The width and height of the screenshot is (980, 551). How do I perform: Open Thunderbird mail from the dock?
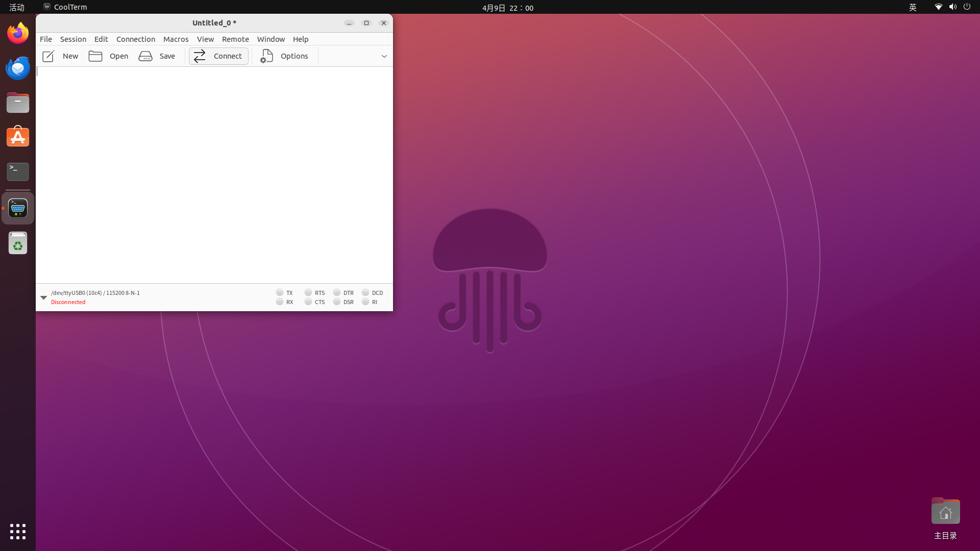click(x=18, y=68)
